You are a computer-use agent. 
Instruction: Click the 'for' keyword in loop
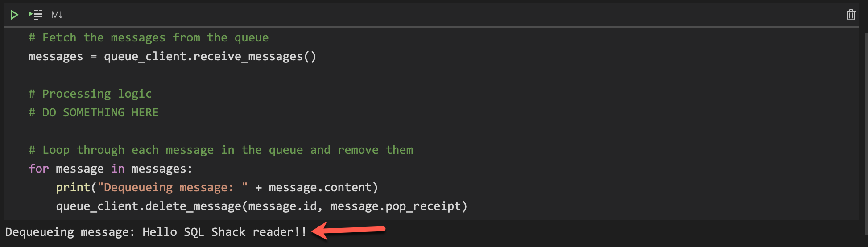(38, 169)
